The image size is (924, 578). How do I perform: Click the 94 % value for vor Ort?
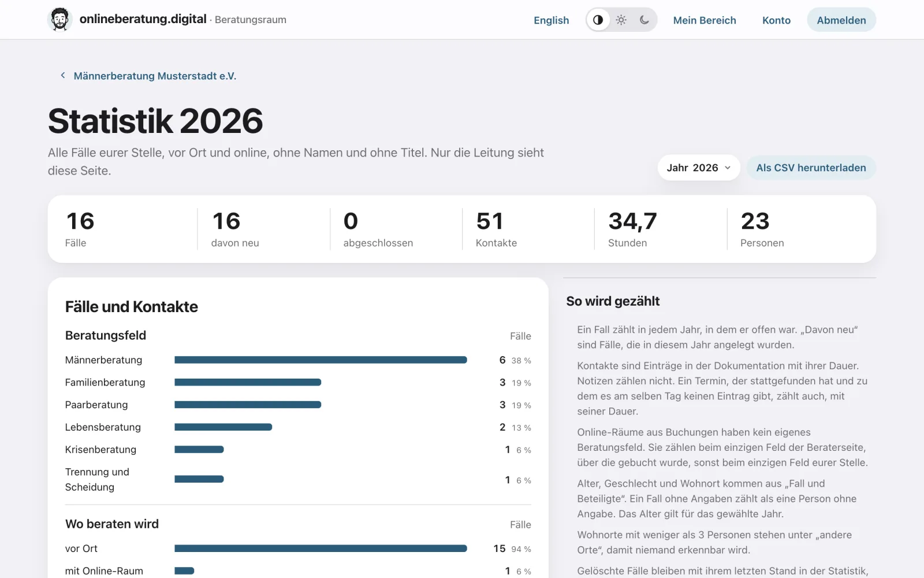pos(521,549)
